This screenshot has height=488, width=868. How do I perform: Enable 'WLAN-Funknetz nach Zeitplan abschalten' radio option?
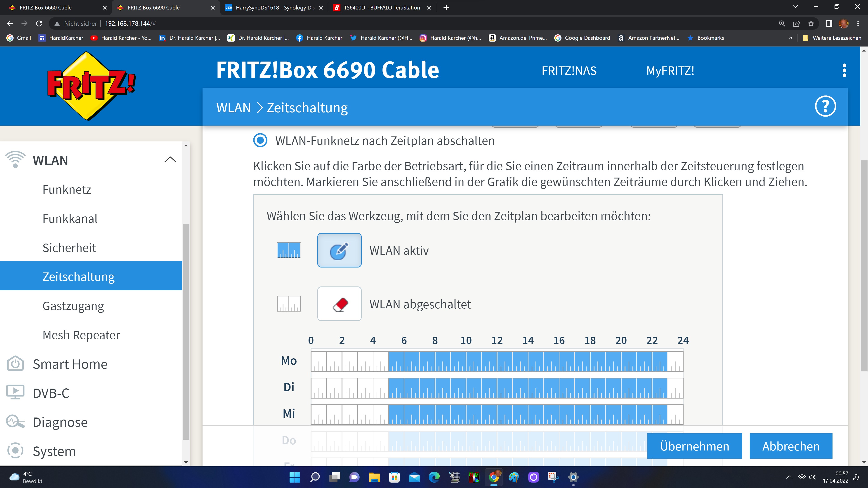point(260,141)
